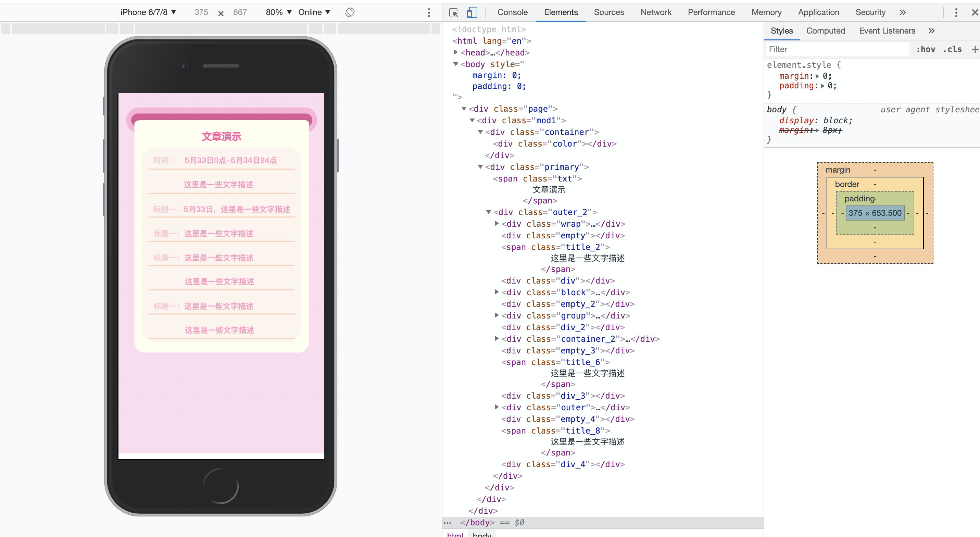The height and width of the screenshot is (537, 980).
Task: Toggle the device toolbar icon
Action: (x=472, y=13)
